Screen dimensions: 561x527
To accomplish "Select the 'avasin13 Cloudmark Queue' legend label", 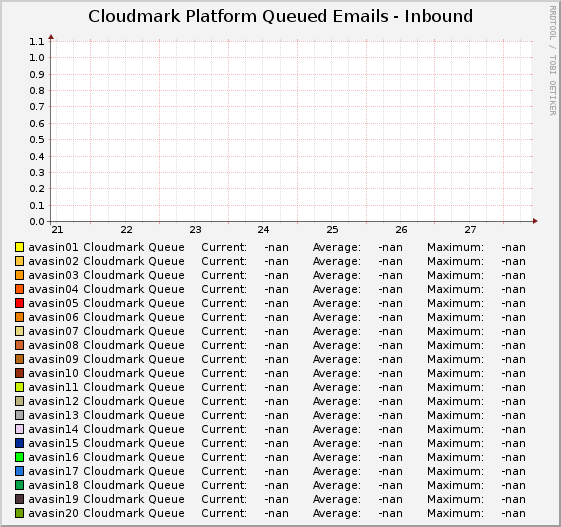I will (106, 415).
